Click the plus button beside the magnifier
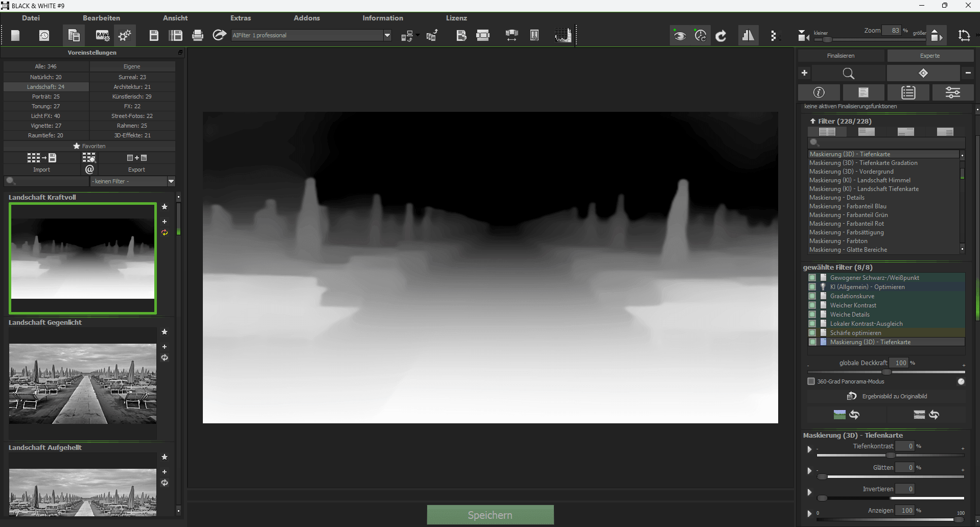The width and height of the screenshot is (980, 527). coord(804,74)
